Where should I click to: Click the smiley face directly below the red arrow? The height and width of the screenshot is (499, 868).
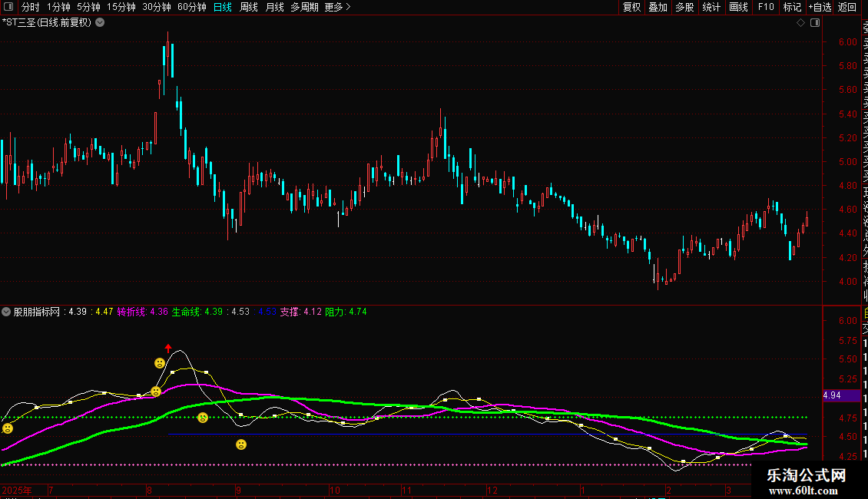160,363
